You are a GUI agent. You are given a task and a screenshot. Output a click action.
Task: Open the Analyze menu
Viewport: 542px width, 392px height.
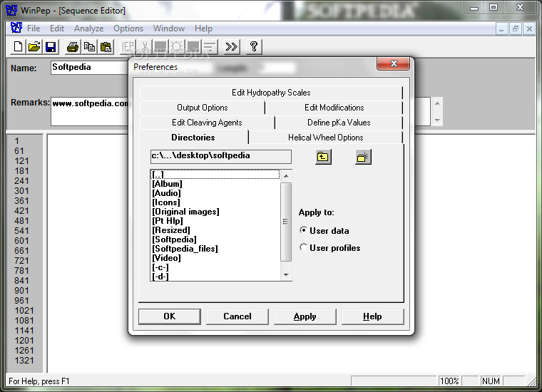tap(89, 29)
